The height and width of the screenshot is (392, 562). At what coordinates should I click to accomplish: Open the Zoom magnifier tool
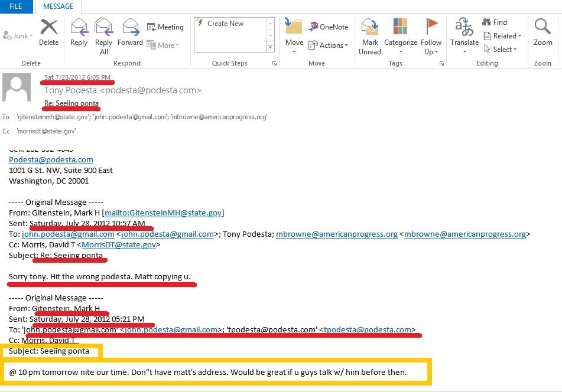point(542,32)
